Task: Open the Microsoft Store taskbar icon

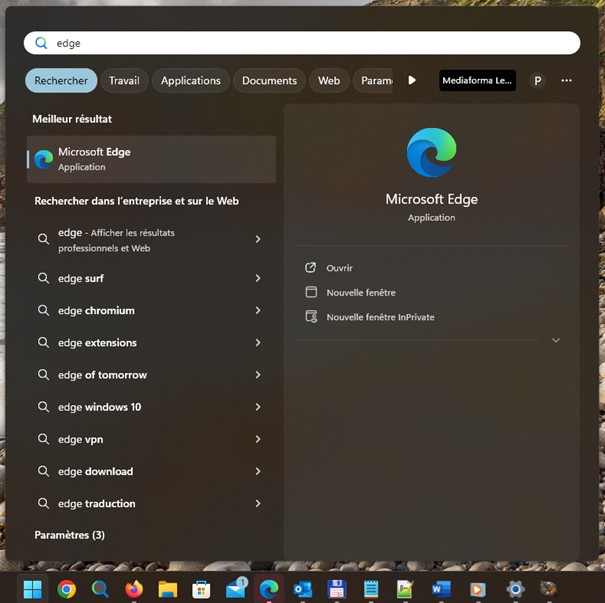Action: (201, 589)
